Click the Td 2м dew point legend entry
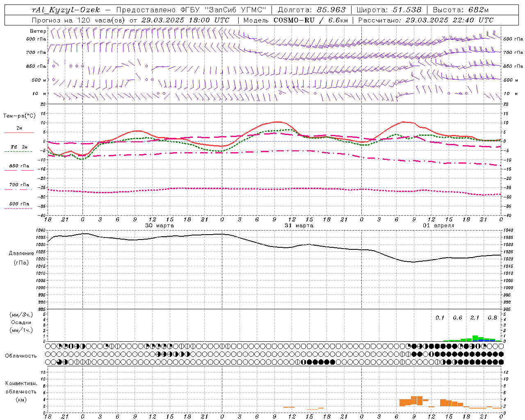 click(19, 147)
